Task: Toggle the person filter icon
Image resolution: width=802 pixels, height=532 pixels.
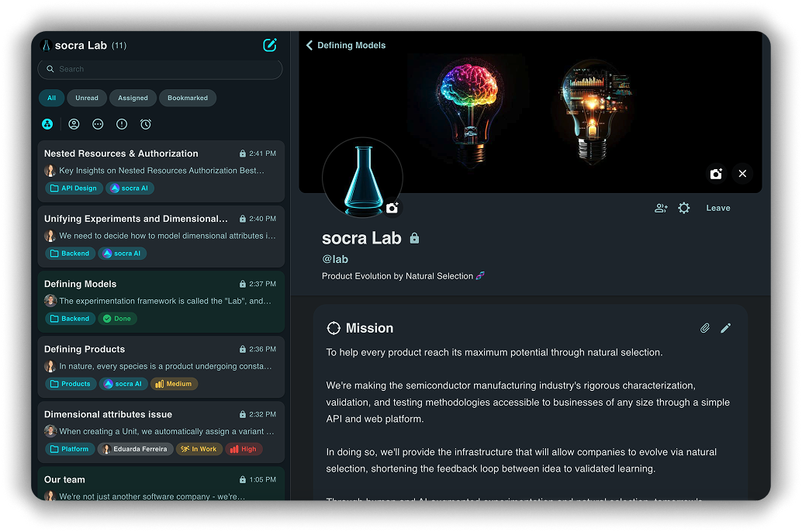Action: coord(74,124)
